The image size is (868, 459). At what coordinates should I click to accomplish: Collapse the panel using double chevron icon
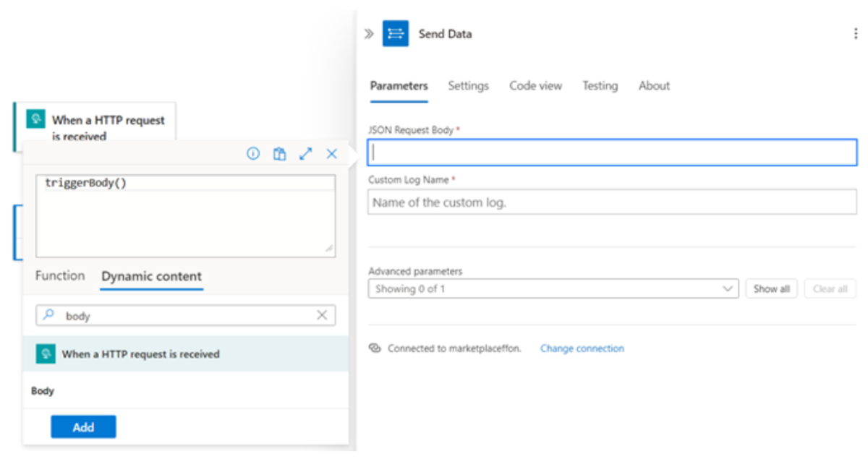tap(369, 34)
